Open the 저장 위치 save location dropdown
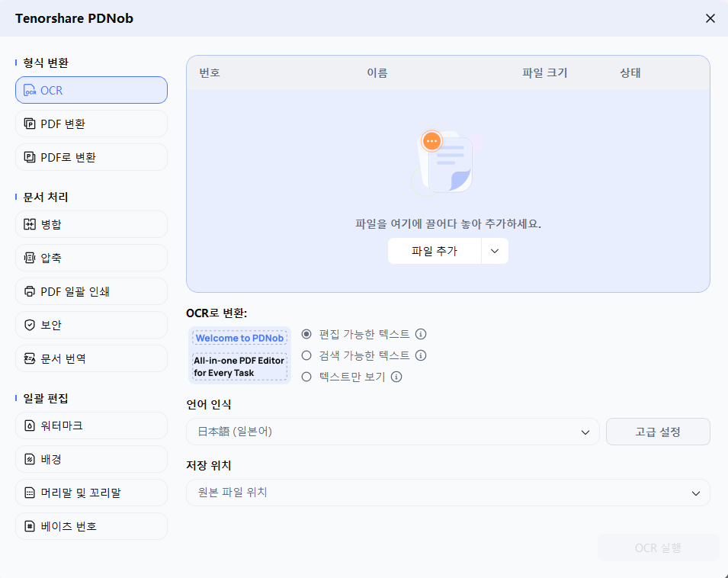The width and height of the screenshot is (728, 578). [448, 493]
